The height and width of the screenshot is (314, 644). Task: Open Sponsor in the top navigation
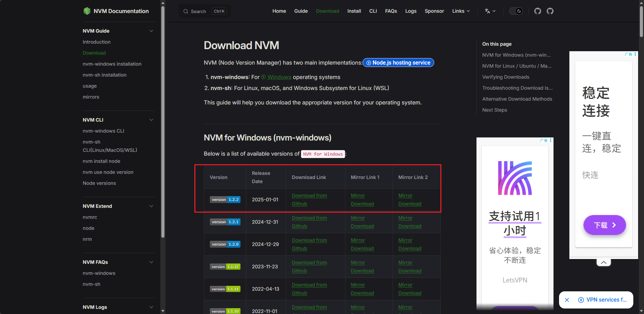pyautogui.click(x=434, y=11)
